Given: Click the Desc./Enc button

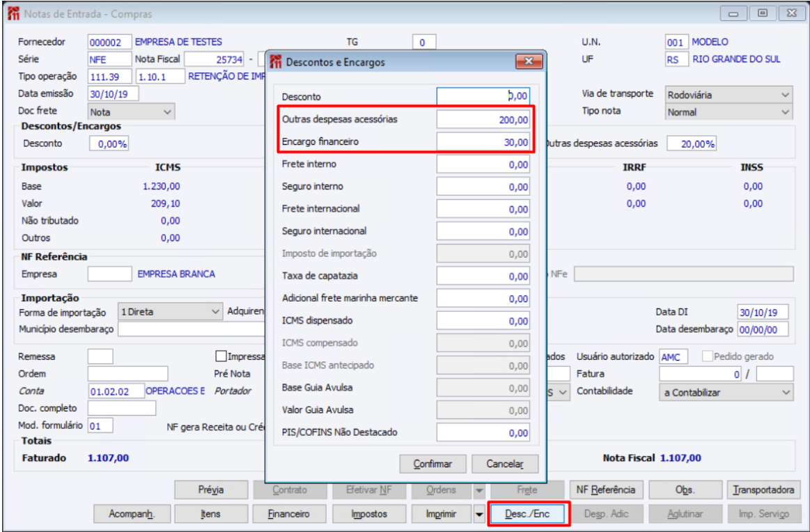Looking at the screenshot, I should click(x=527, y=514).
